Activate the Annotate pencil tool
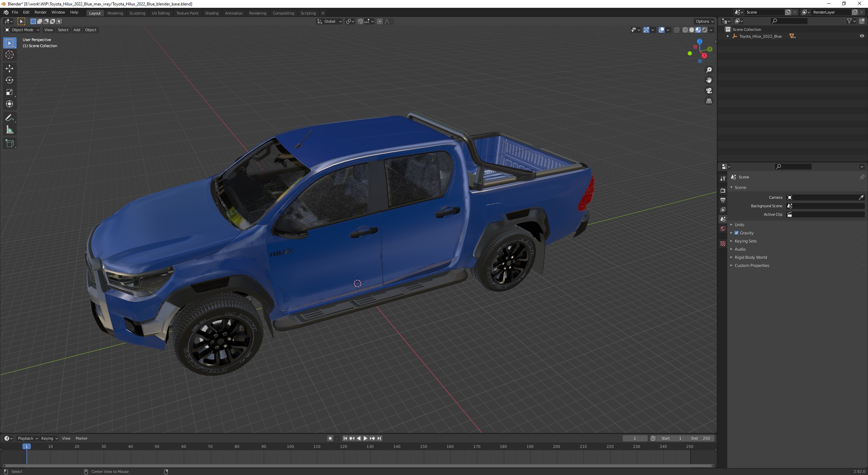 [x=9, y=118]
